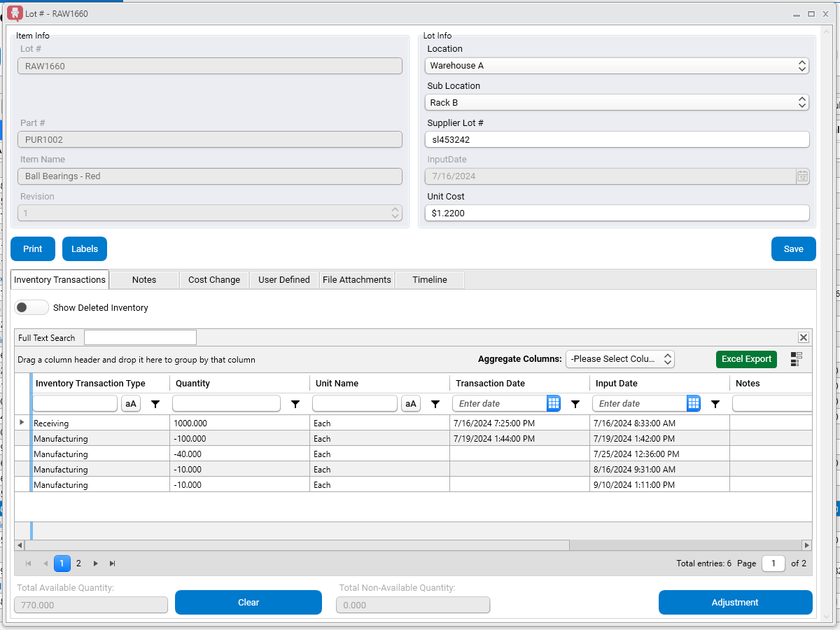Open the InputDate calendar icon in Lot Info
This screenshot has width=840, height=630.
coord(802,176)
